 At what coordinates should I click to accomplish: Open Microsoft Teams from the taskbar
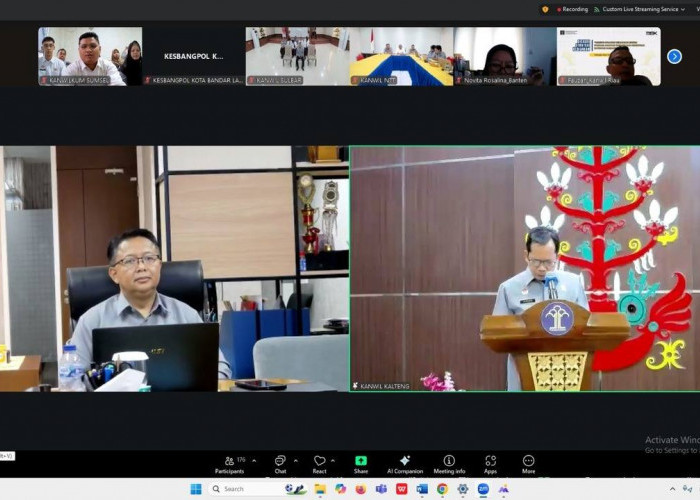(381, 489)
